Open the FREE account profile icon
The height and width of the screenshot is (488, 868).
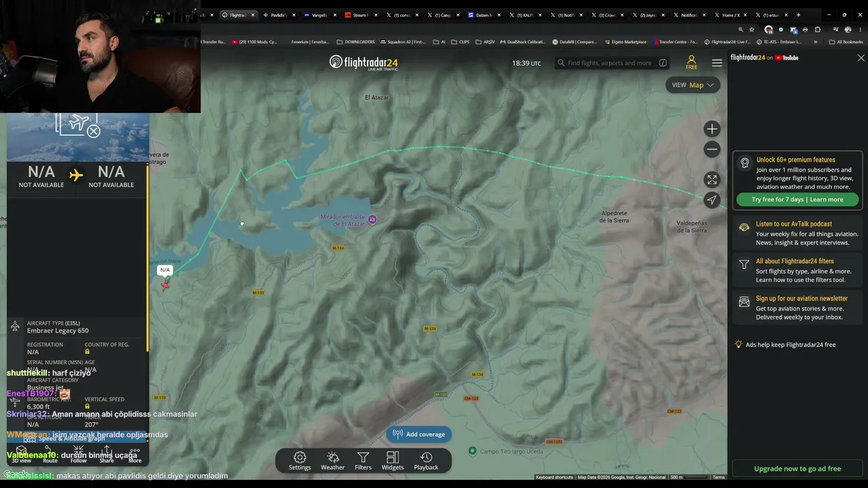point(692,62)
